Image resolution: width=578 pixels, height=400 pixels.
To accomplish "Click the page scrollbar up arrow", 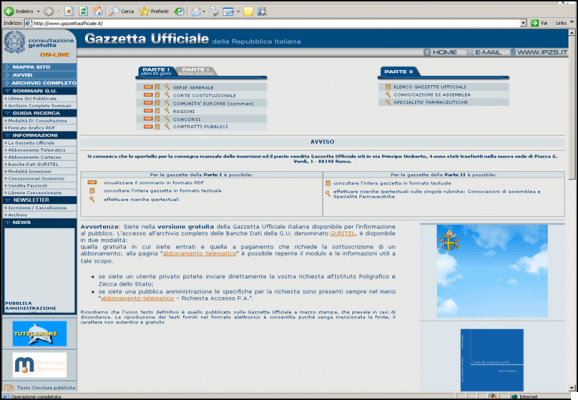I will click(x=572, y=32).
